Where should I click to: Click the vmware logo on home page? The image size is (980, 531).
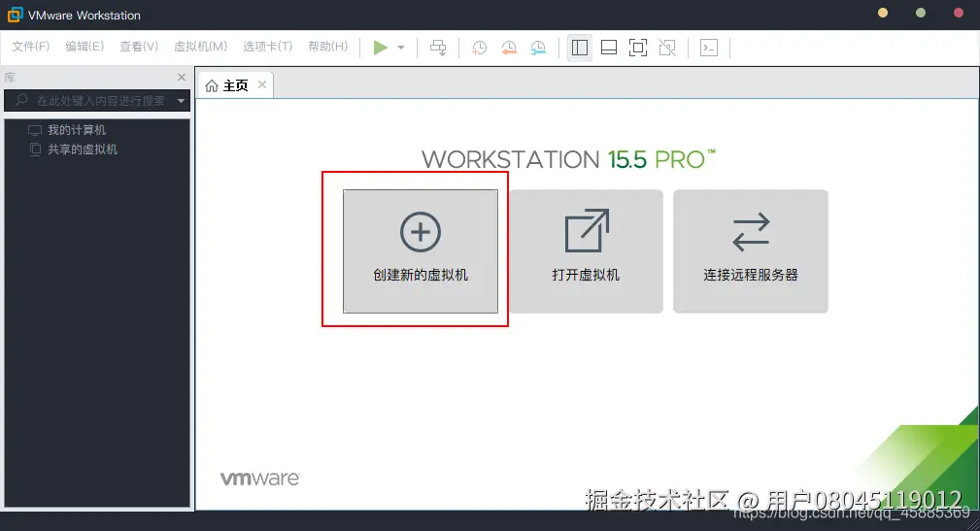pyautogui.click(x=260, y=479)
